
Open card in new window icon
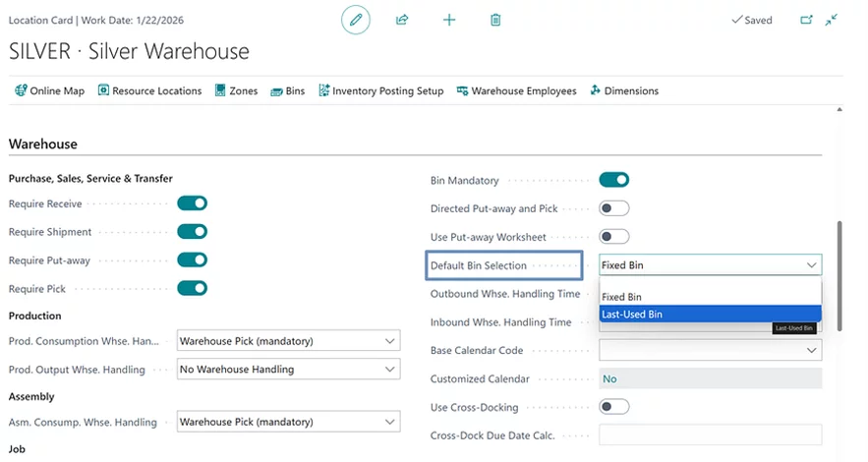(806, 20)
